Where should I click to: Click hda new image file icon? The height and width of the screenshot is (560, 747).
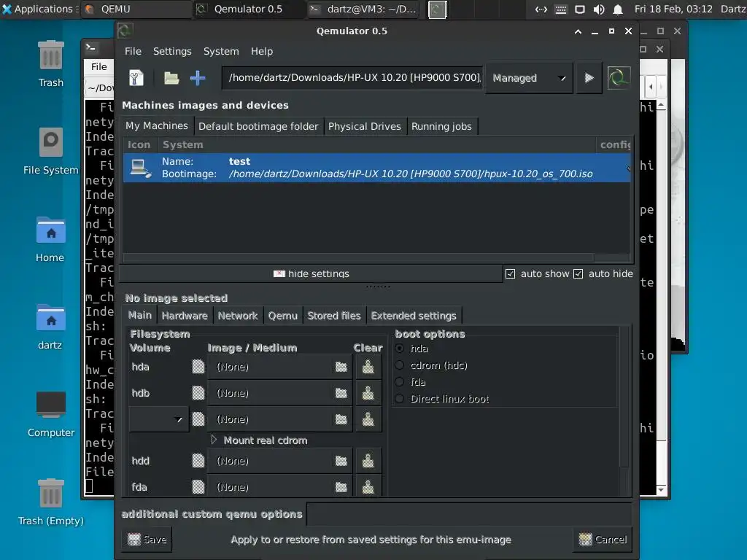198,367
